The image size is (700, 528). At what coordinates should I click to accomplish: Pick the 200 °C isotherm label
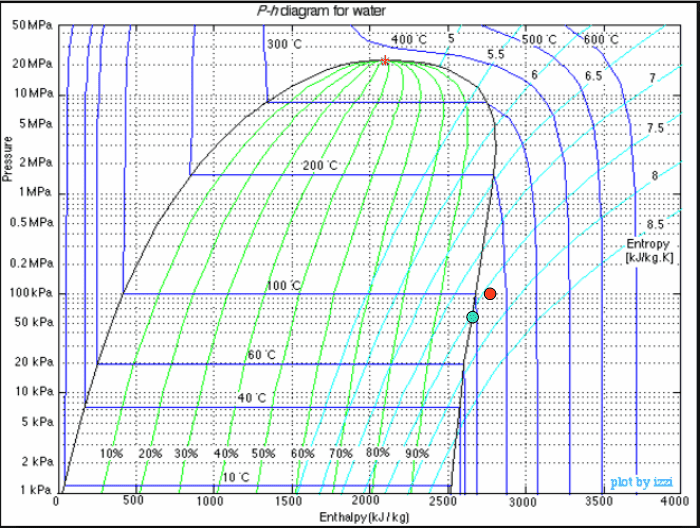tap(320, 165)
